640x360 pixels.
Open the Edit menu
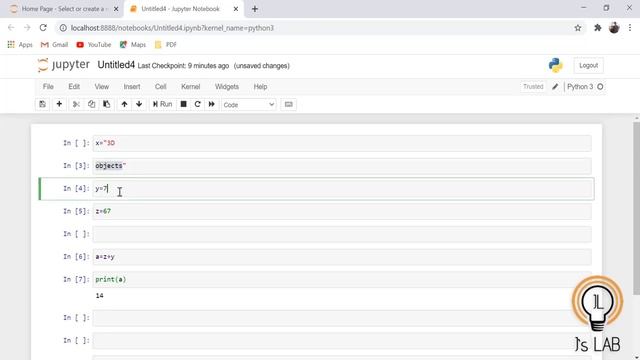[x=74, y=87]
